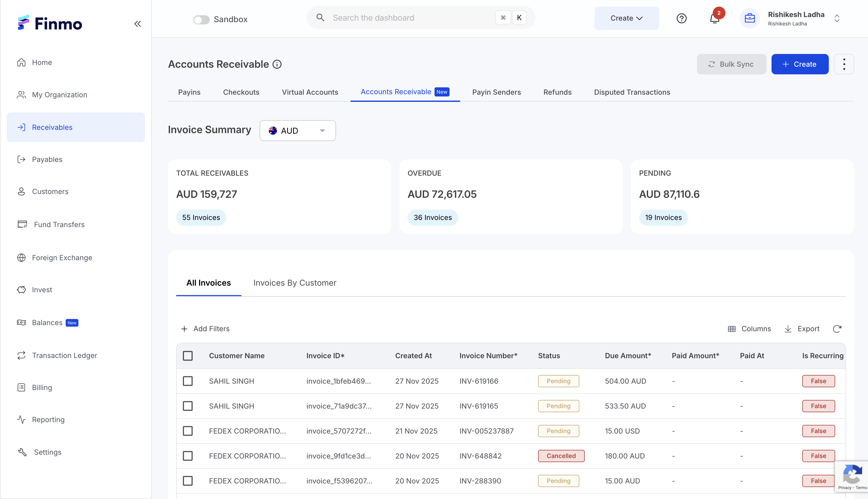Image resolution: width=868 pixels, height=499 pixels.
Task: Click the blue Create invoice button
Action: coord(800,64)
